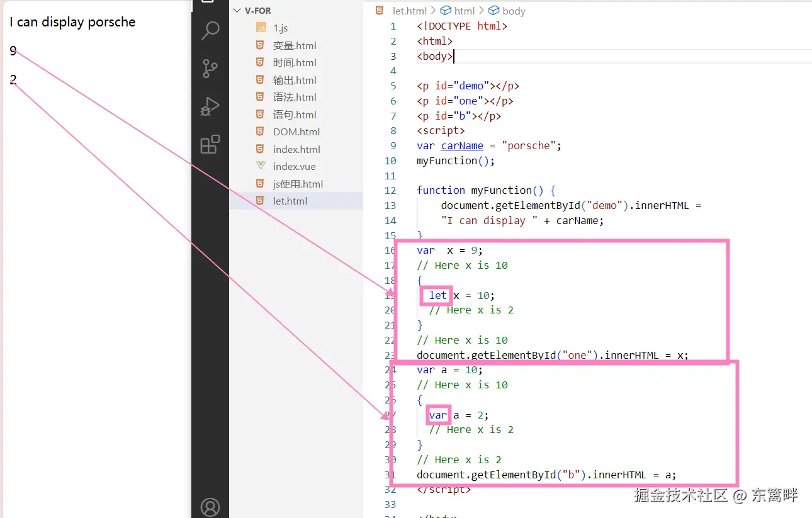Open 变量.html in the explorer
Screen dimensions: 812x518
296,45
